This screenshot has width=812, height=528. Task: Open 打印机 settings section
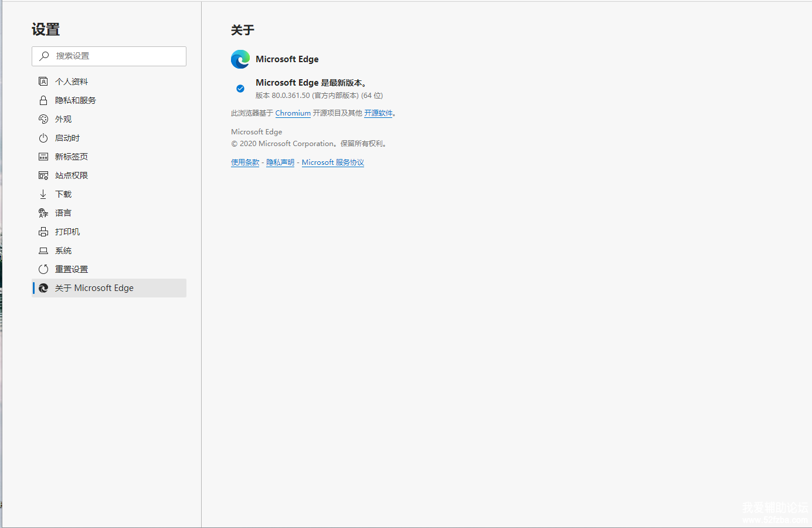(x=109, y=232)
